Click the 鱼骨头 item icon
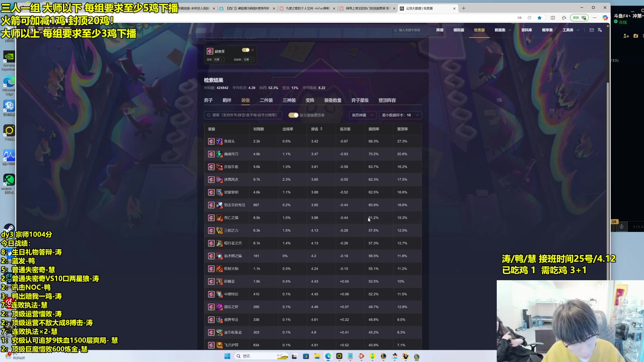The image size is (644, 362). pos(219,141)
